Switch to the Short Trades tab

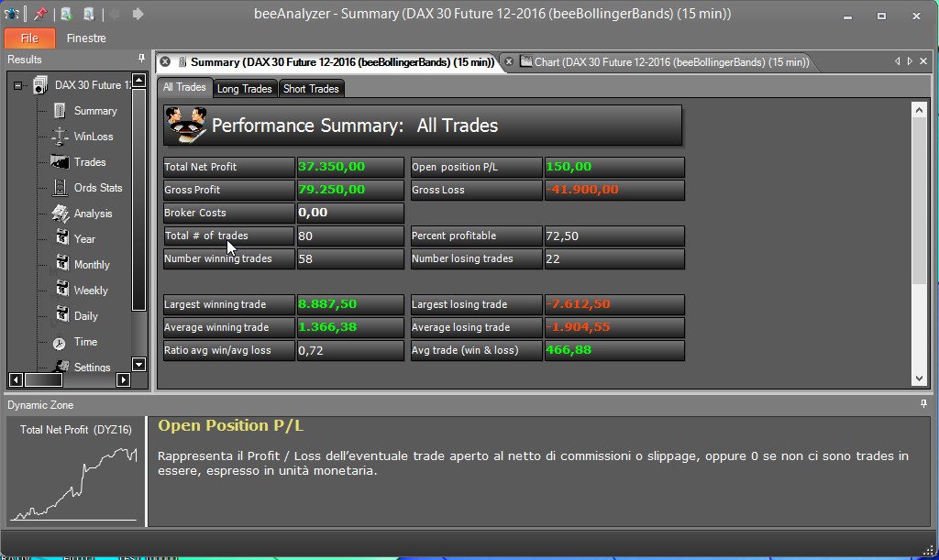coord(311,89)
